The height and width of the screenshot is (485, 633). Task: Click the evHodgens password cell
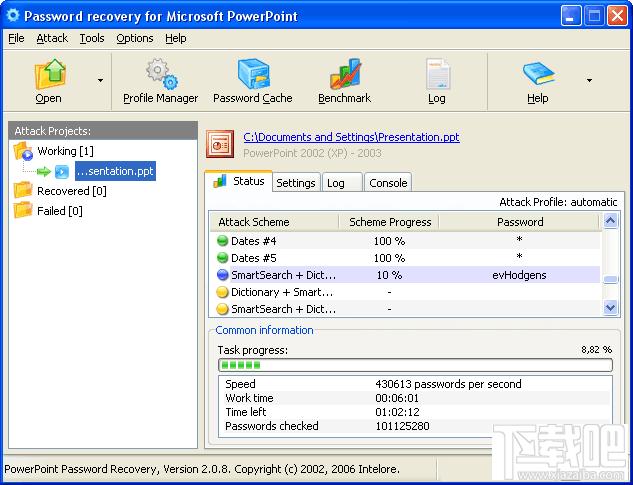(x=519, y=275)
